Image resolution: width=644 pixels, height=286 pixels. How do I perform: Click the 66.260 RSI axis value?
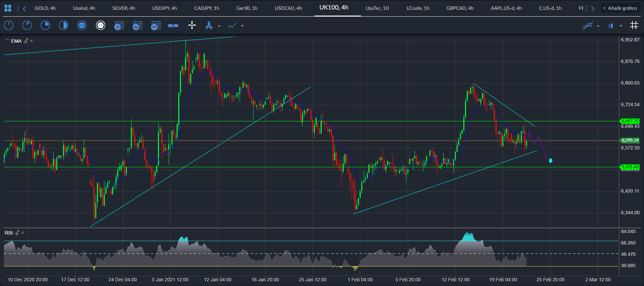point(628,243)
